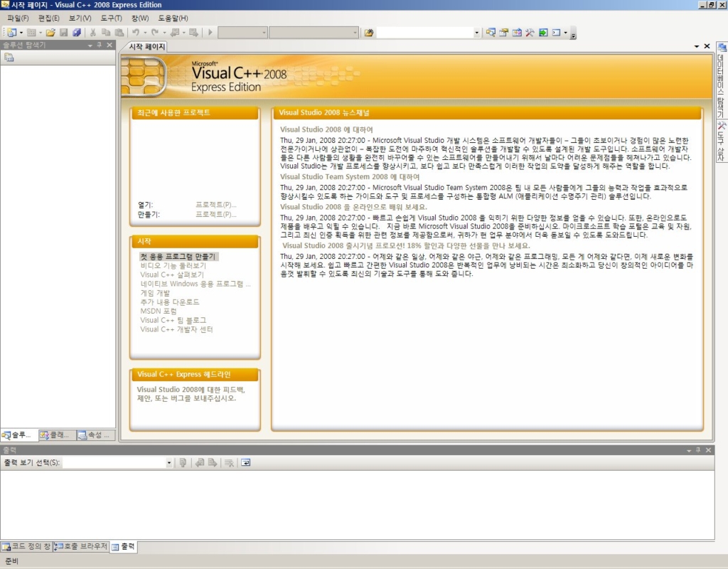
Task: Click 게임 개발 link
Action: click(155, 292)
